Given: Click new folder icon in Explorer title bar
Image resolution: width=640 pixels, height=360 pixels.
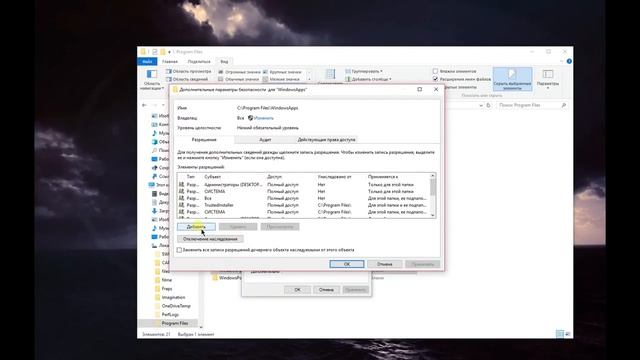Looking at the screenshot, I should [162, 52].
